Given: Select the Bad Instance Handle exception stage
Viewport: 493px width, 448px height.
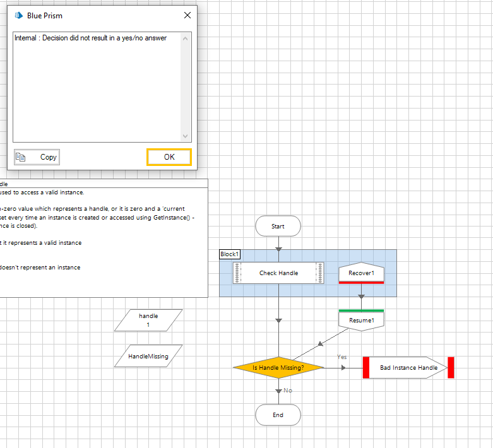Looking at the screenshot, I should [x=408, y=367].
